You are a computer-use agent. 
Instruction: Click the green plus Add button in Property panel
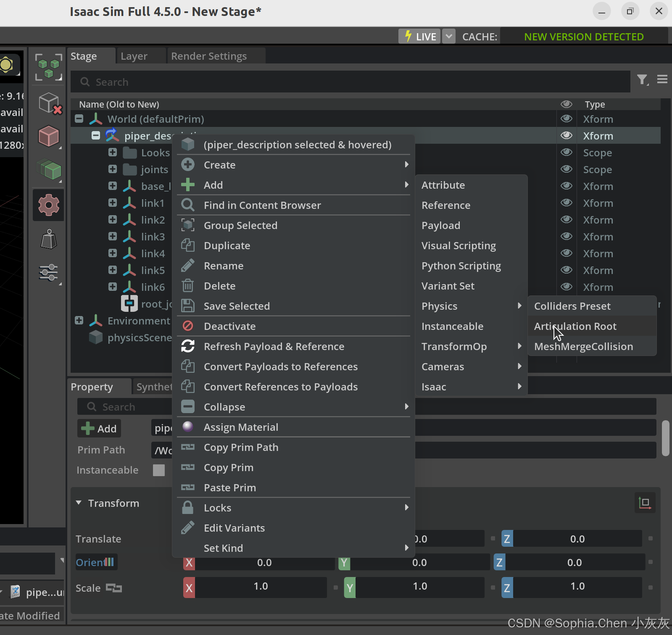pyautogui.click(x=99, y=429)
